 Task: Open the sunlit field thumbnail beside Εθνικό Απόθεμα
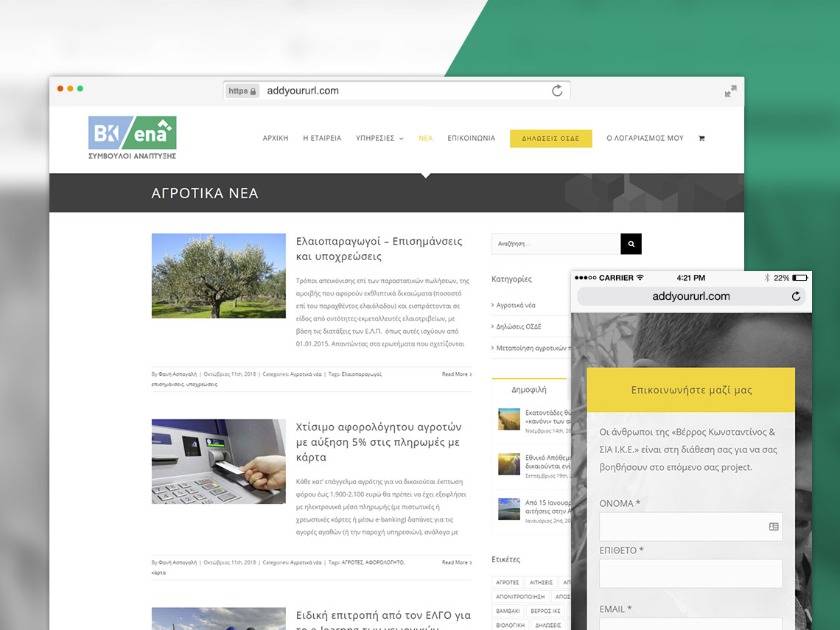tap(509, 464)
